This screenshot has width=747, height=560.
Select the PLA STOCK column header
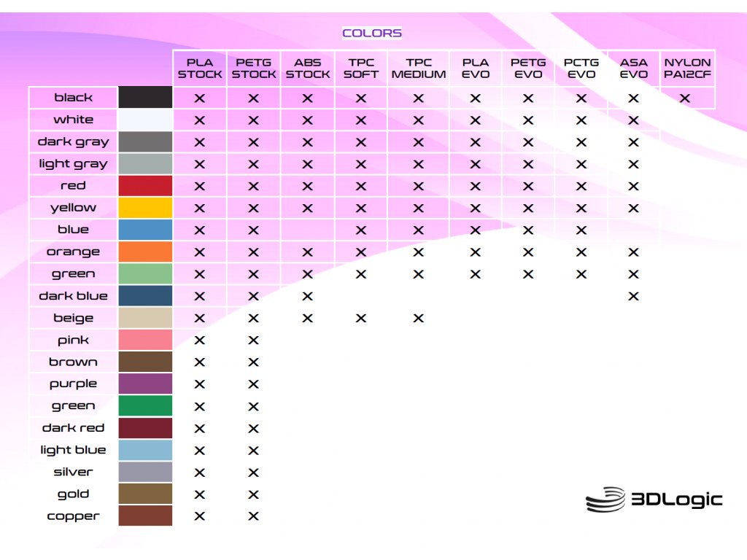click(200, 69)
